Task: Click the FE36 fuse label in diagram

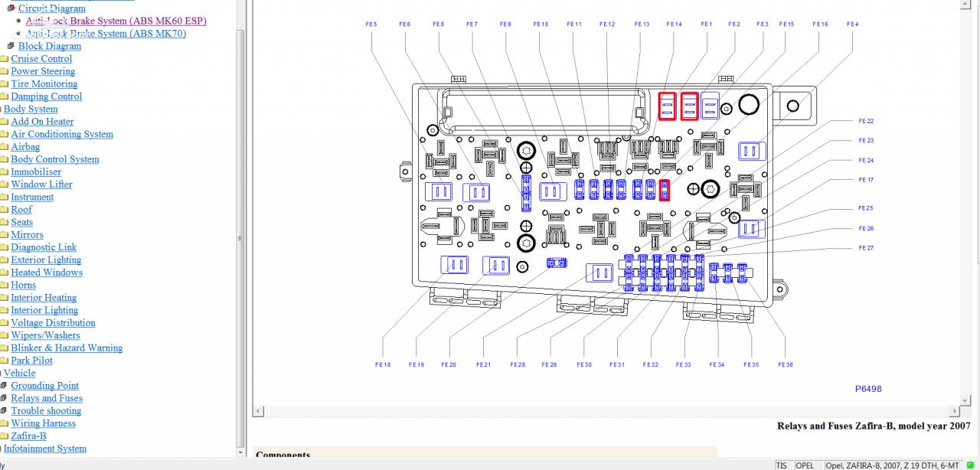Action: pos(786,365)
